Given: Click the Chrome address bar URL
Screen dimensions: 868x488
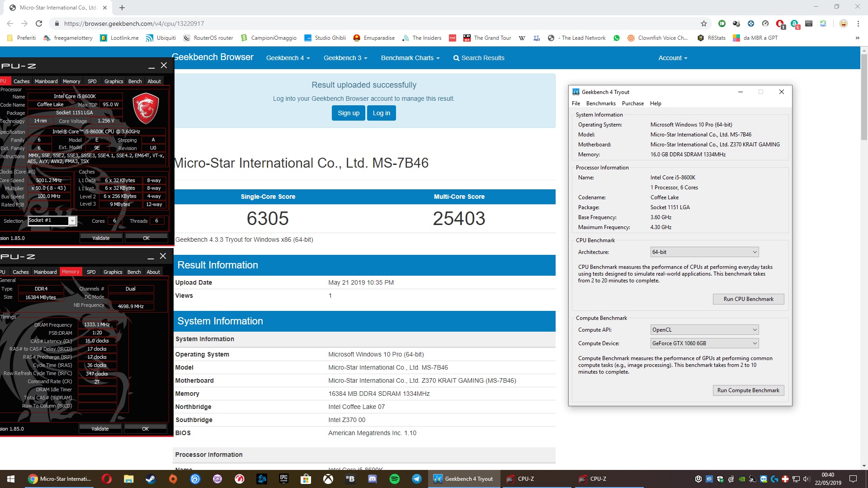Looking at the screenshot, I should [x=134, y=23].
